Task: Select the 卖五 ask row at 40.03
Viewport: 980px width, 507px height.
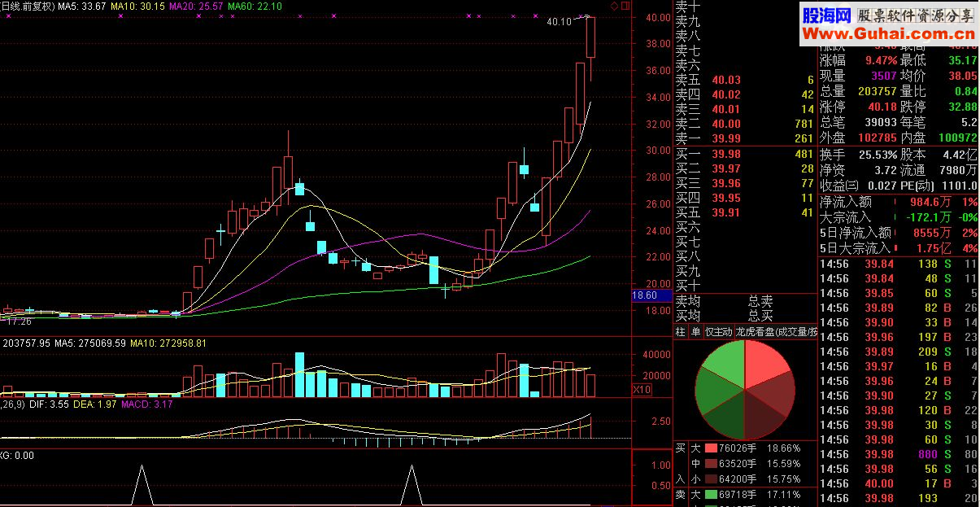Action: (x=745, y=80)
